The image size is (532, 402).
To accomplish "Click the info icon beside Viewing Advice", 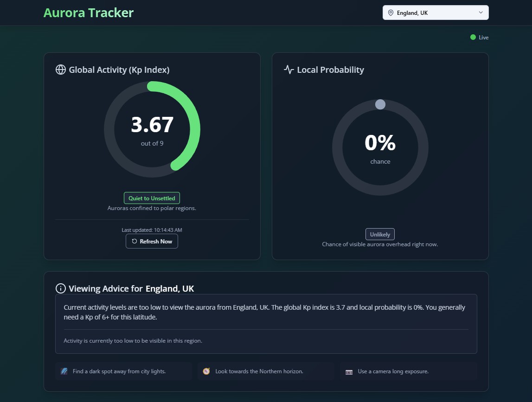I will tap(61, 288).
